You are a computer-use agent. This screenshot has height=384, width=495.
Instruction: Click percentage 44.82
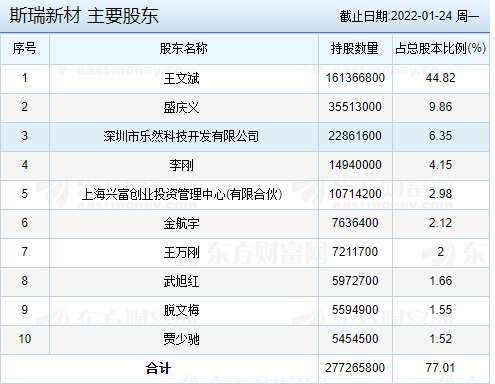coord(440,78)
